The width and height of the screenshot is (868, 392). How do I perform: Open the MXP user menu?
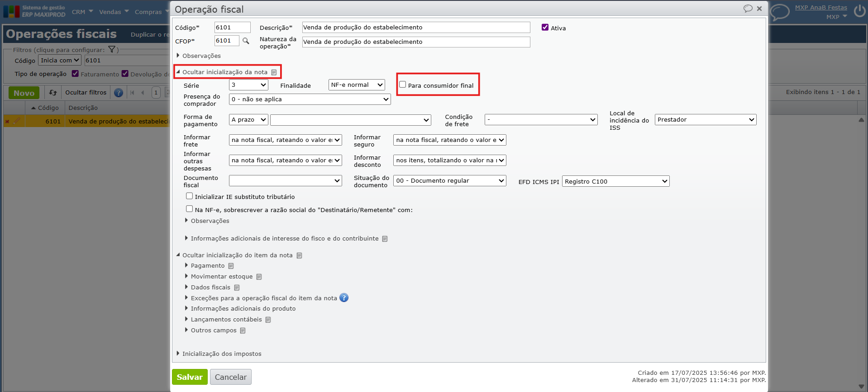(836, 17)
